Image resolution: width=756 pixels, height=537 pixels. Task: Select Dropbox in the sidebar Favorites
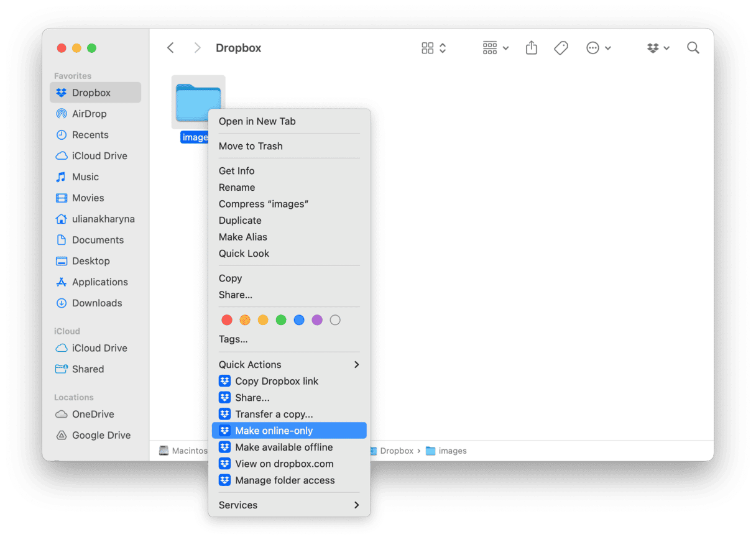tap(95, 93)
